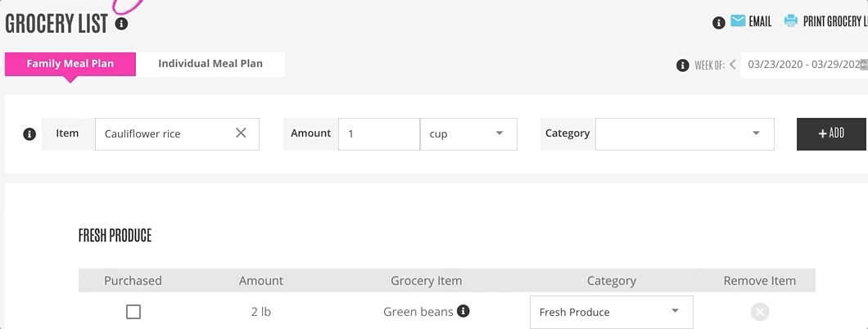Click info icon left of Email
Image resolution: width=868 pixels, height=329 pixels.
(719, 23)
